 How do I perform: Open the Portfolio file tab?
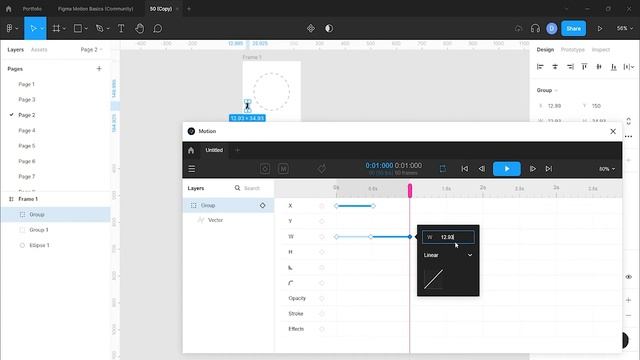(x=32, y=9)
